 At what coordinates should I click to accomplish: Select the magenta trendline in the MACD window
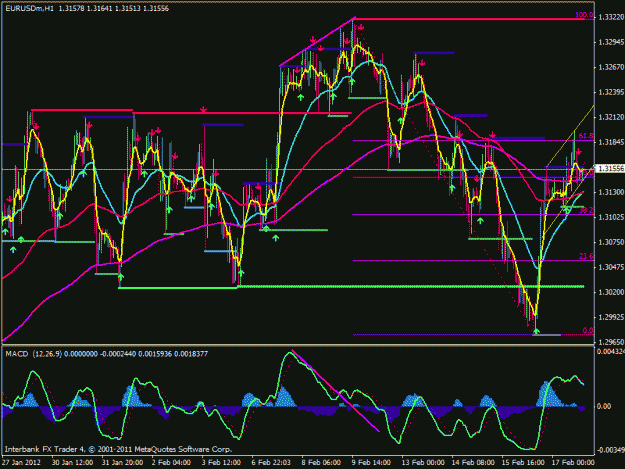point(336,391)
